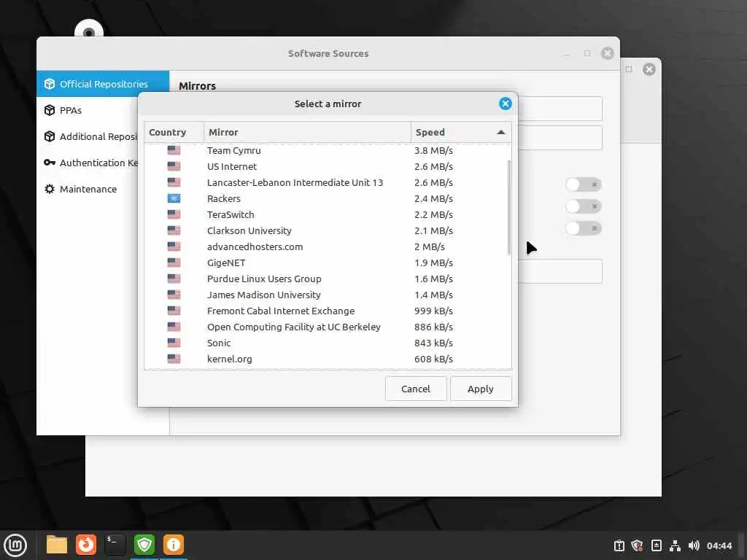Image resolution: width=747 pixels, height=560 pixels.
Task: Click the US flag beside GigeNET
Action: [174, 262]
